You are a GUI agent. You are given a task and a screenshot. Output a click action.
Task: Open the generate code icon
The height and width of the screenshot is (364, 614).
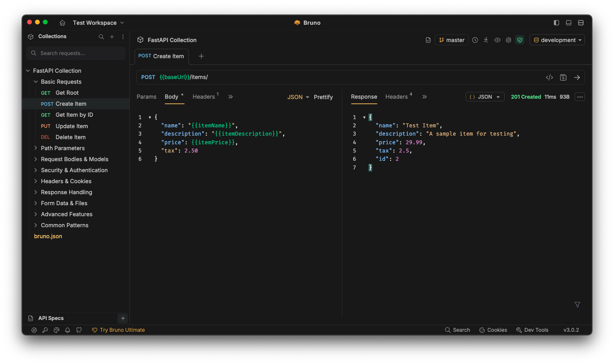coord(549,77)
